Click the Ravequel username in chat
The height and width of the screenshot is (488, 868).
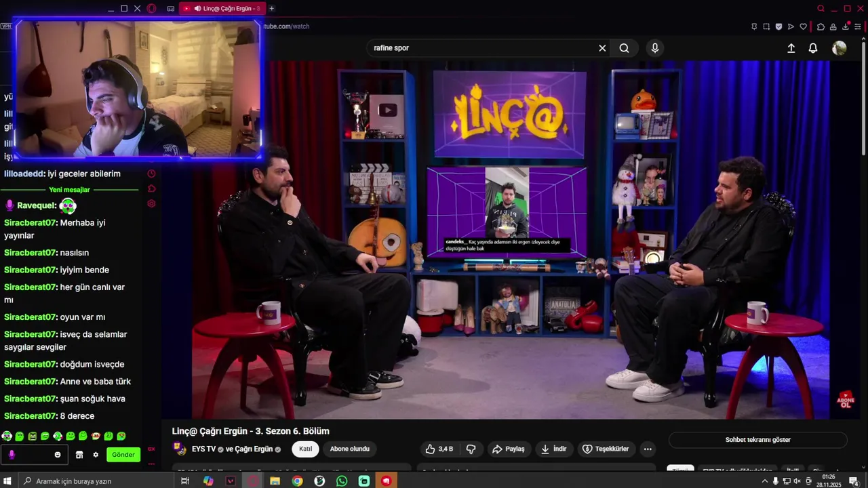coord(36,205)
